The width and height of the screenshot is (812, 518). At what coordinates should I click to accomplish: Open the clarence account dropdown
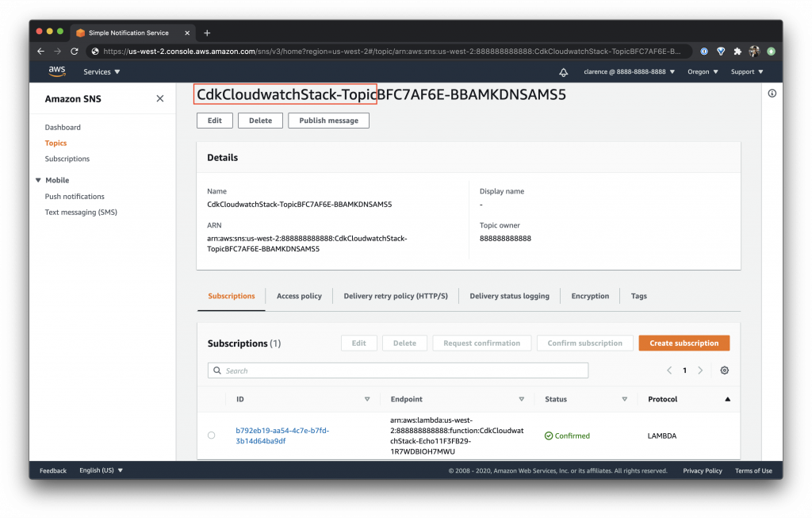629,72
